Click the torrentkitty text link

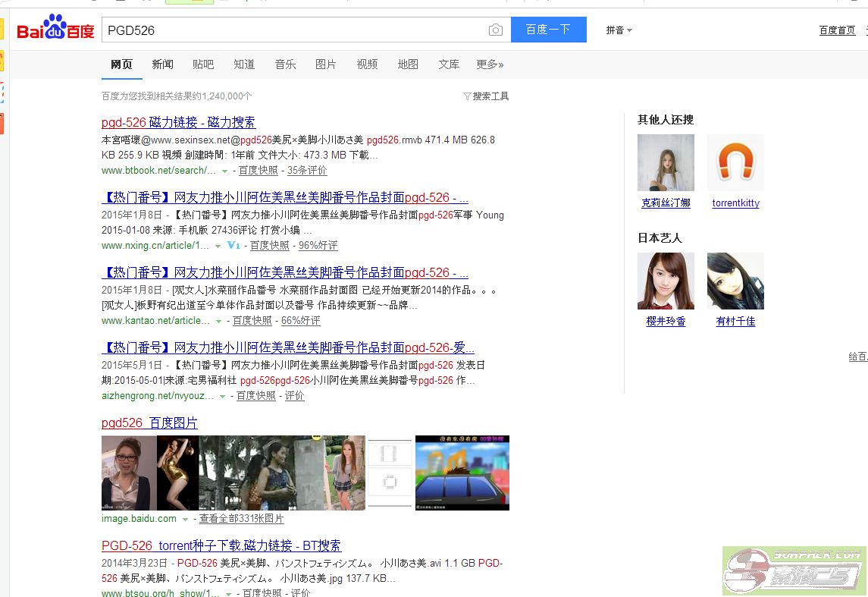(735, 203)
